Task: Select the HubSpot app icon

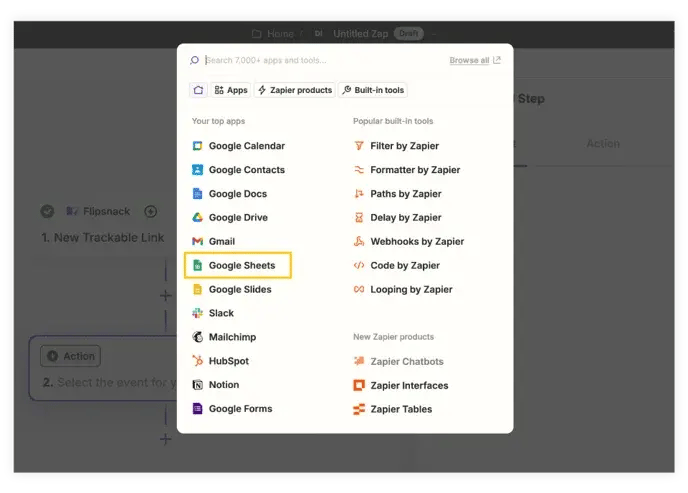Action: pyautogui.click(x=197, y=361)
